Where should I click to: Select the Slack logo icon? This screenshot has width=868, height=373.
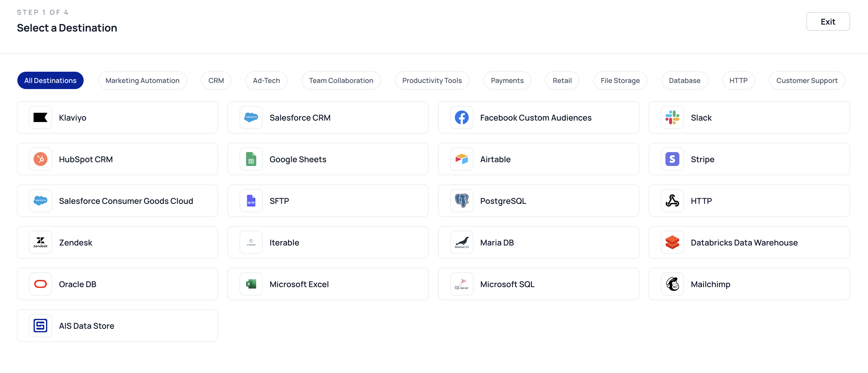tap(672, 117)
